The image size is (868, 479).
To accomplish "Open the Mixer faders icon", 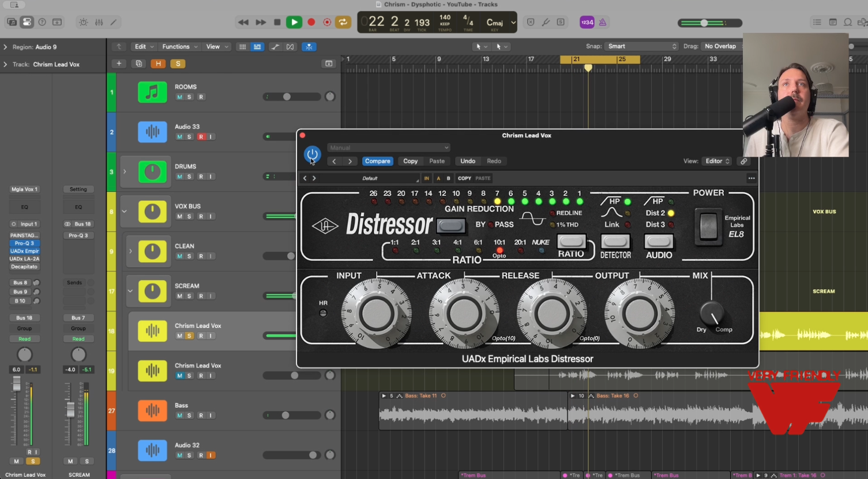I will coord(99,22).
